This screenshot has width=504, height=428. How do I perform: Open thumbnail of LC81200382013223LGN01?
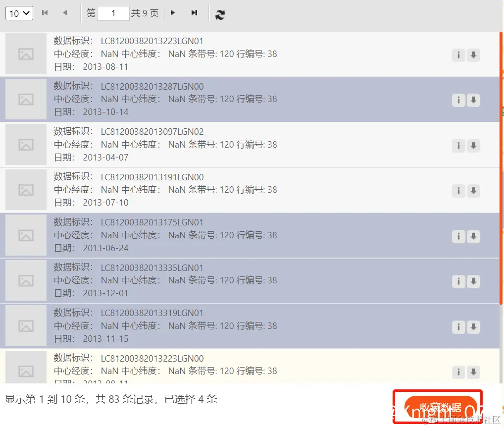coord(26,53)
